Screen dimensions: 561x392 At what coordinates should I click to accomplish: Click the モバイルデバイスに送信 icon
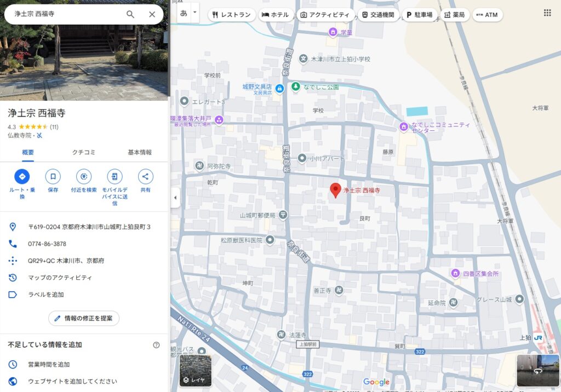coord(115,176)
